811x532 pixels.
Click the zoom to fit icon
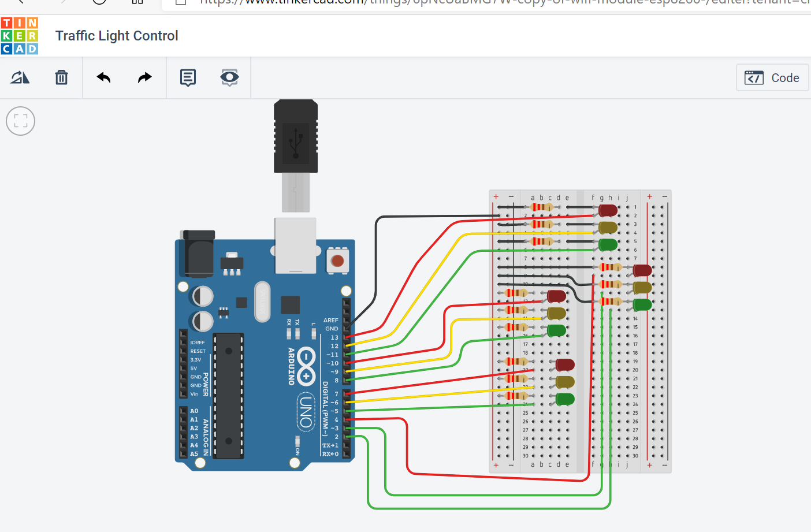[21, 121]
